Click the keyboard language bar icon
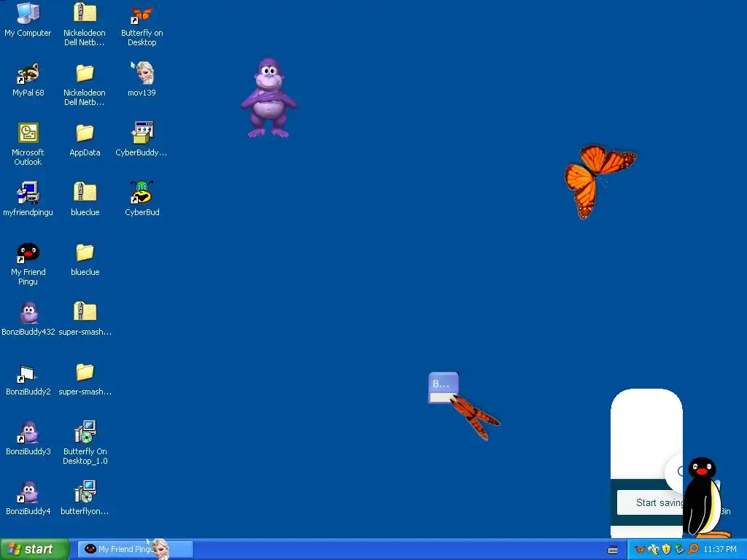Screen dimensions: 747x560 coord(613,550)
